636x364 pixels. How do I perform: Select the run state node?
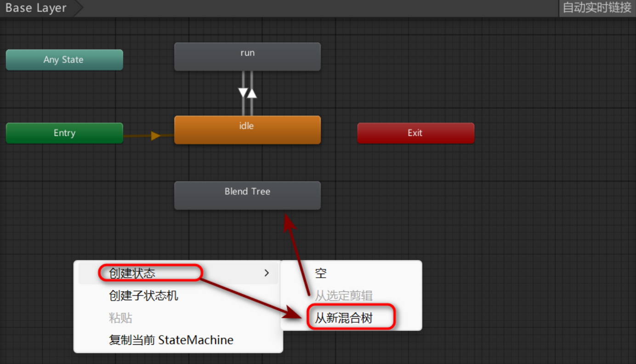click(x=247, y=56)
